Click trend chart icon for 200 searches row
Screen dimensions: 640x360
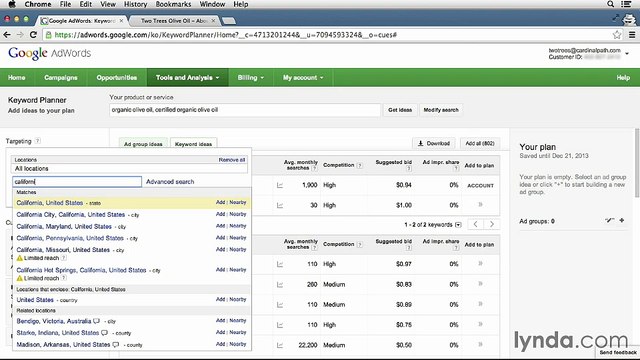[x=280, y=284]
